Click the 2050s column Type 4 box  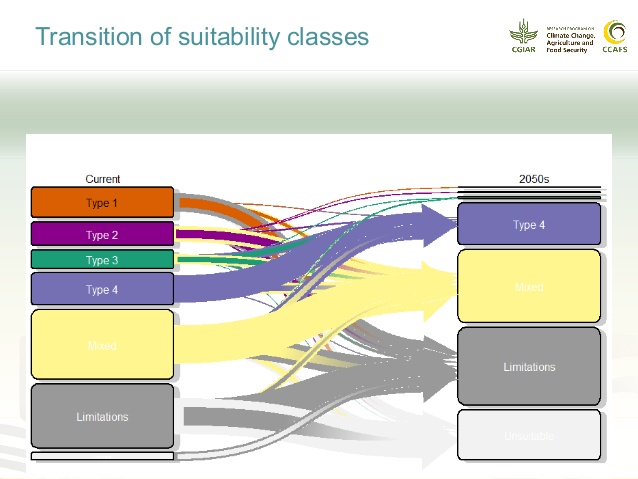point(529,224)
